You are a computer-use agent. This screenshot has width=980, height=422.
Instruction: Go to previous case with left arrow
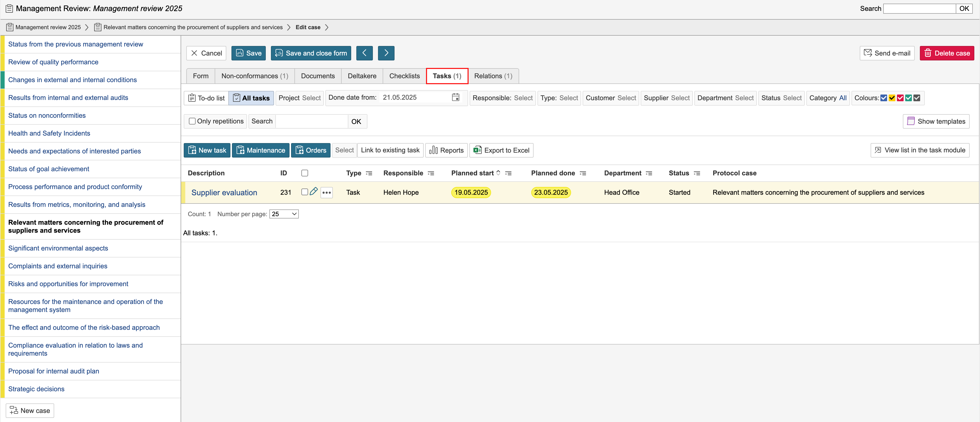[x=364, y=53]
